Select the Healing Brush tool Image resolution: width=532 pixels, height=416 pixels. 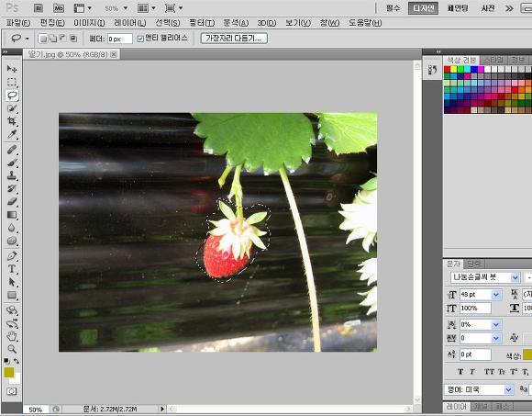point(12,150)
